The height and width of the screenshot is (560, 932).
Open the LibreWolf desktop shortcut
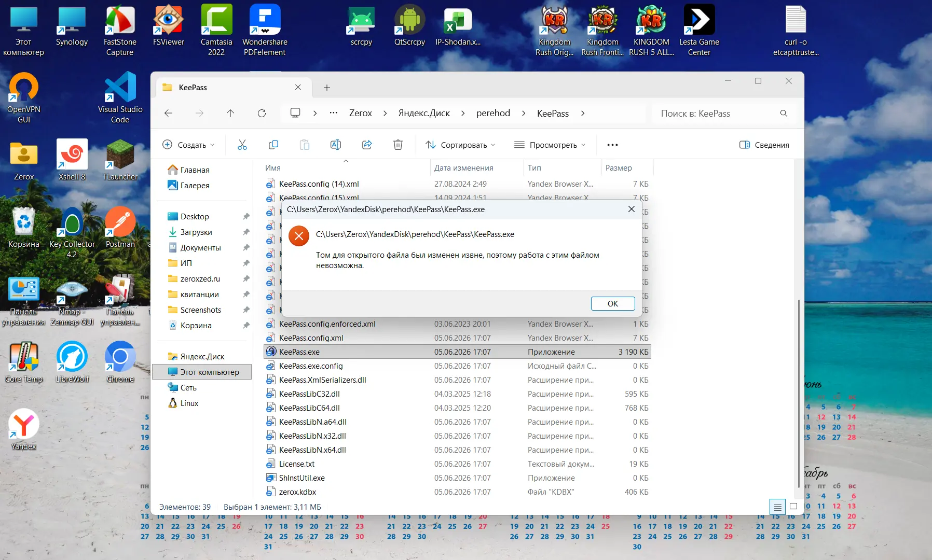(72, 362)
